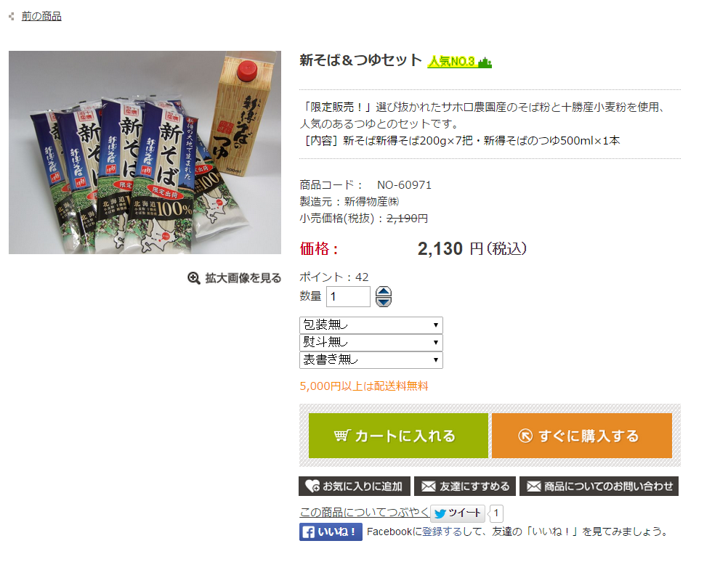Click the この商品についてつぶやく link
Screen dimensions: 728x578
(364, 512)
